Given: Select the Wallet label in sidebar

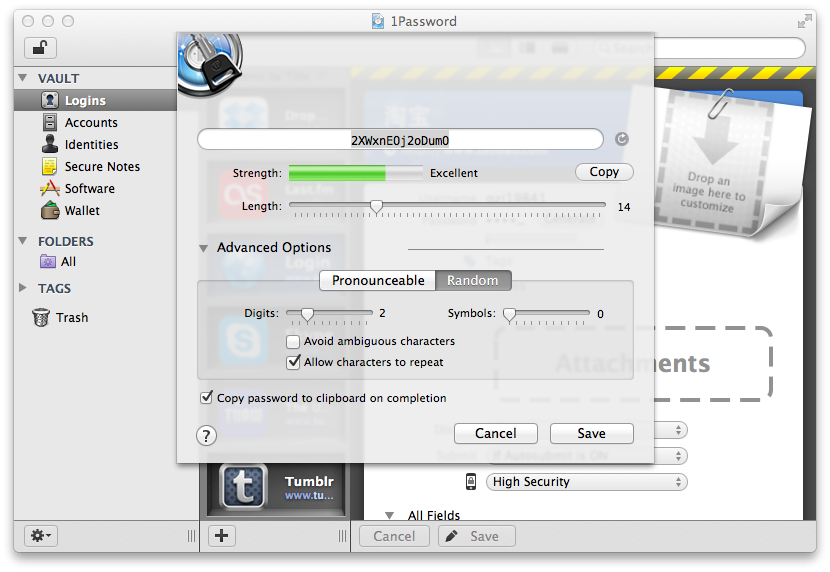Looking at the screenshot, I should click(x=82, y=211).
